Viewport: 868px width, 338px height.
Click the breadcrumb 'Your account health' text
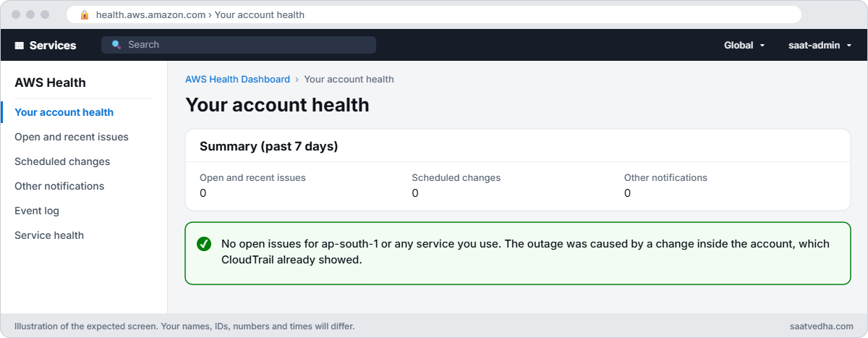(x=349, y=80)
